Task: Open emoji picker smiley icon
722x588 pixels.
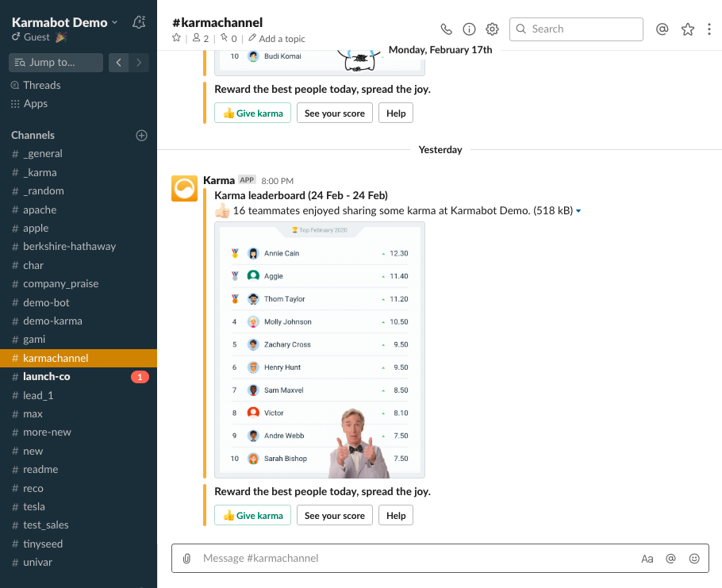Action: (694, 558)
